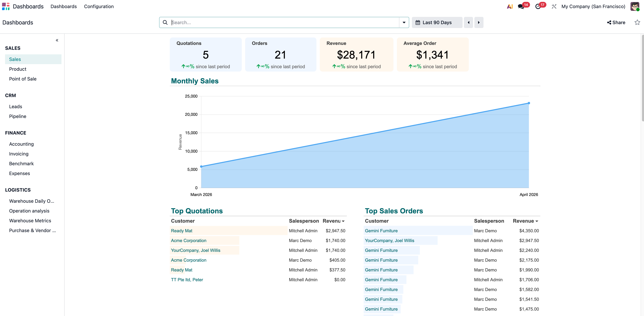Viewport: 644px width, 316px height.
Task: Select the Sales dashboard in sidebar
Action: [33, 59]
